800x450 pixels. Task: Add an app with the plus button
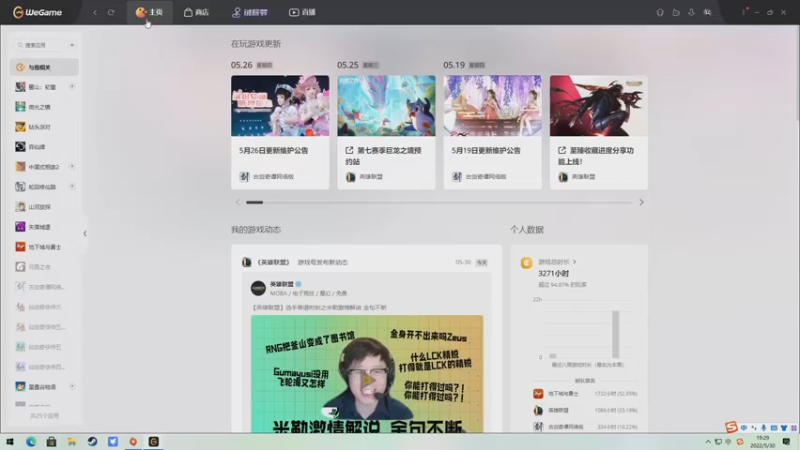(72, 45)
